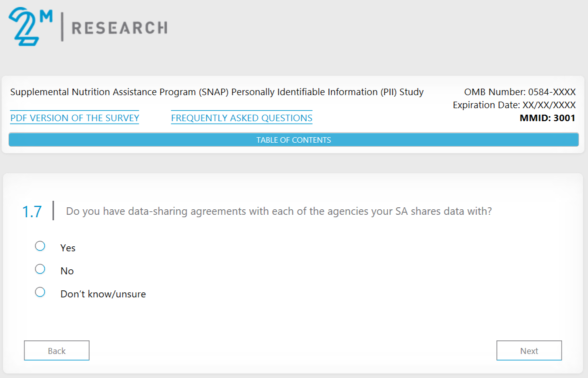Click the Expiration Date text
This screenshot has width=588, height=378.
514,105
